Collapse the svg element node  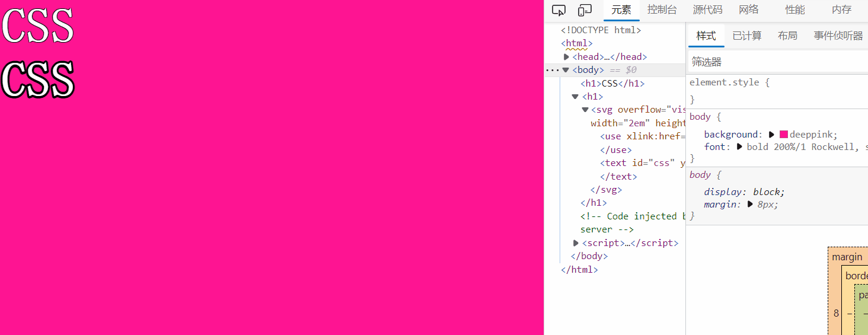tap(585, 110)
